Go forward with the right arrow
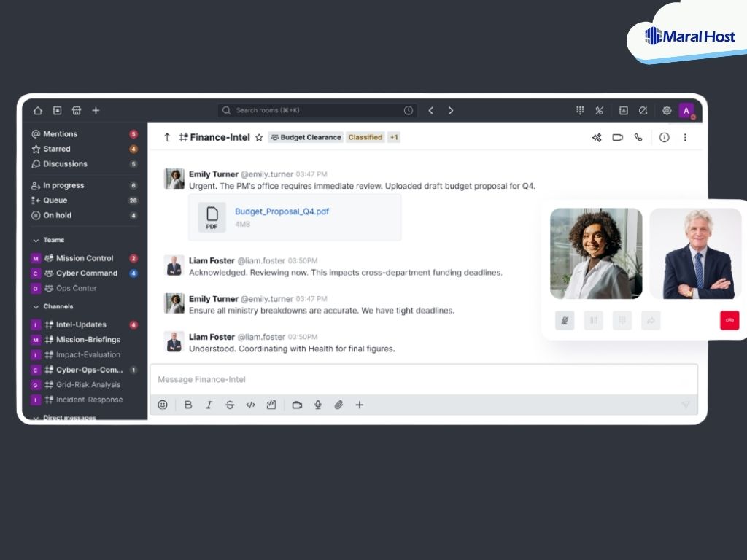 (451, 111)
